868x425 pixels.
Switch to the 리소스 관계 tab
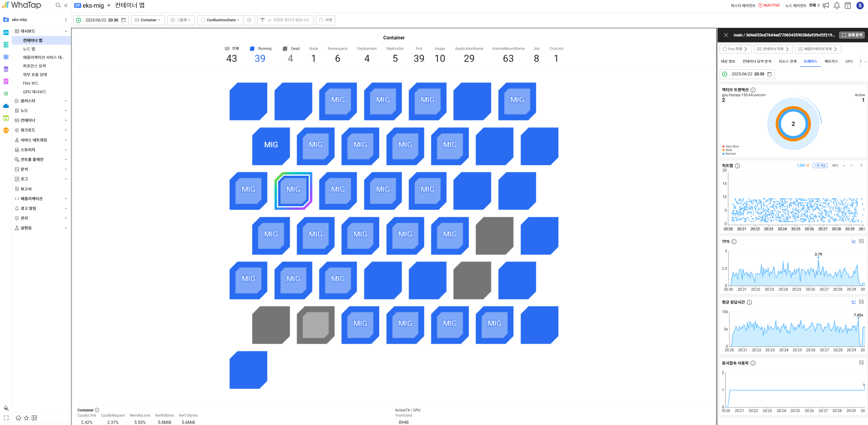click(x=787, y=61)
